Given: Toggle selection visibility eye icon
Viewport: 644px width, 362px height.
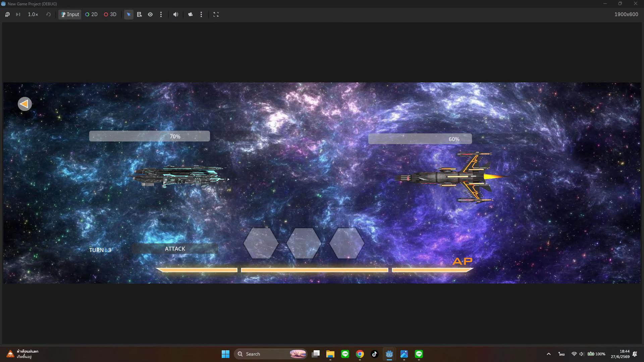Looking at the screenshot, I should point(150,14).
